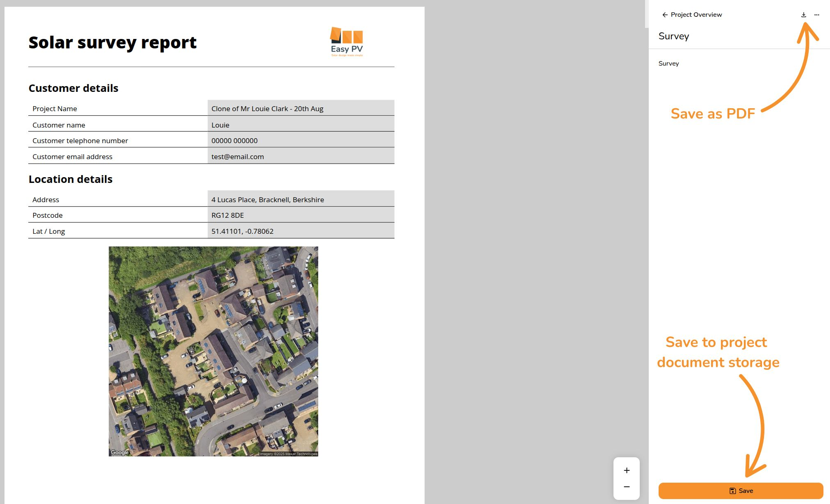This screenshot has height=504, width=830.
Task: Open the three-dots more options menu
Action: pos(816,15)
